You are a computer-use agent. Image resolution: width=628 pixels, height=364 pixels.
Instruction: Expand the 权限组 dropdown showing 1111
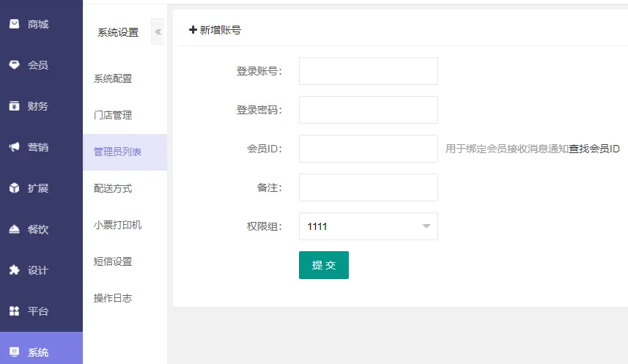(x=368, y=226)
